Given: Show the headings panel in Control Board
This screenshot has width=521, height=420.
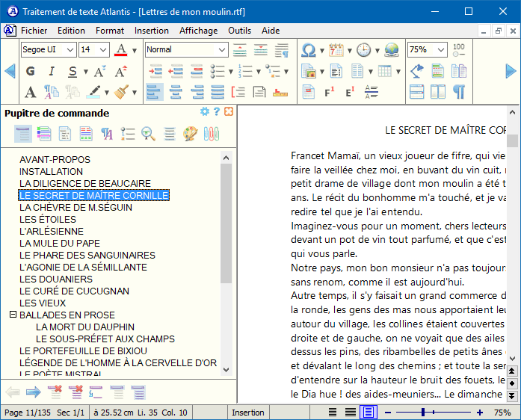Looking at the screenshot, I should [23, 134].
